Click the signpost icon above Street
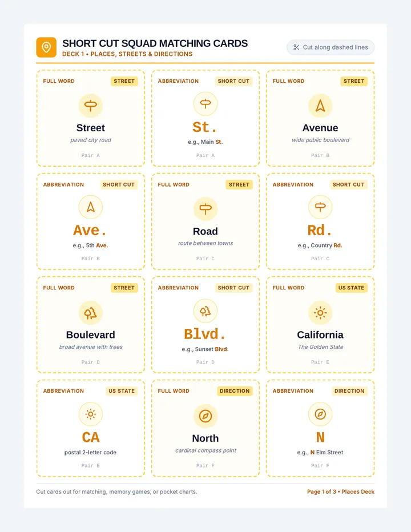The height and width of the screenshot is (532, 411). (91, 106)
